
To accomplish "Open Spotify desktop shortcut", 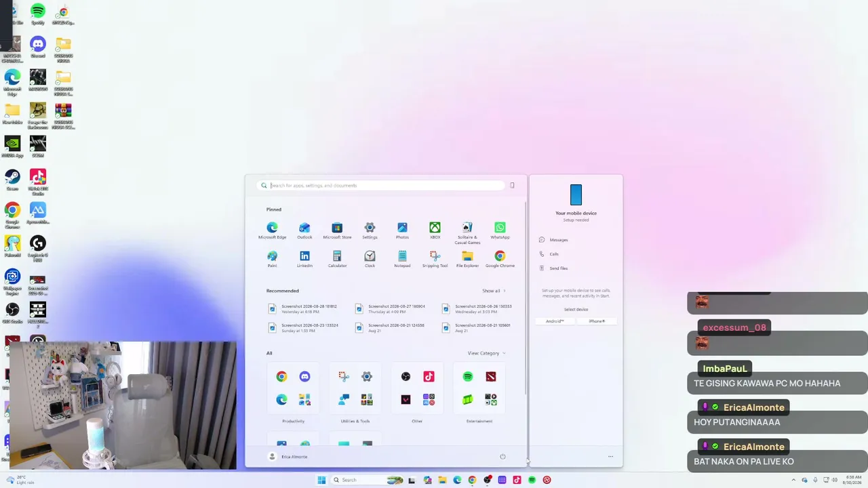I will click(x=38, y=14).
